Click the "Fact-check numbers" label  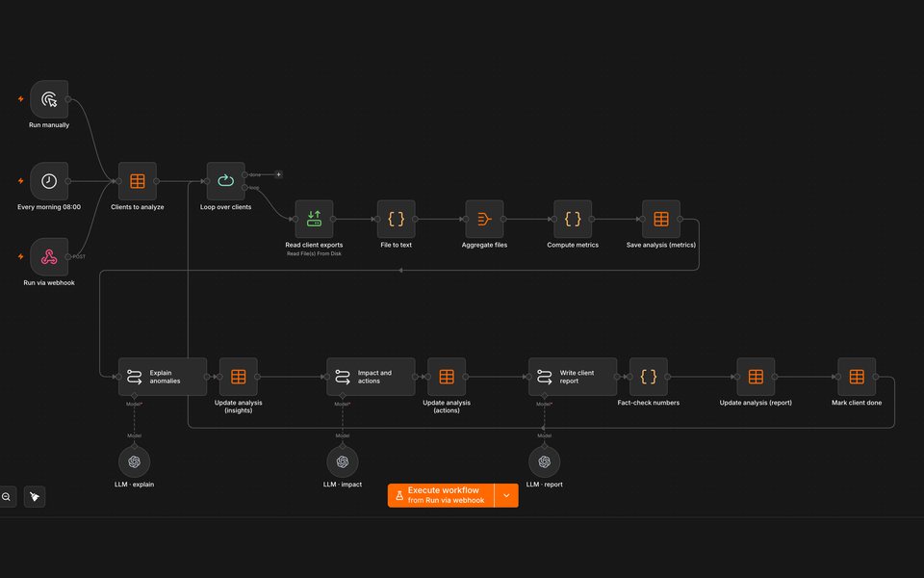(648, 403)
